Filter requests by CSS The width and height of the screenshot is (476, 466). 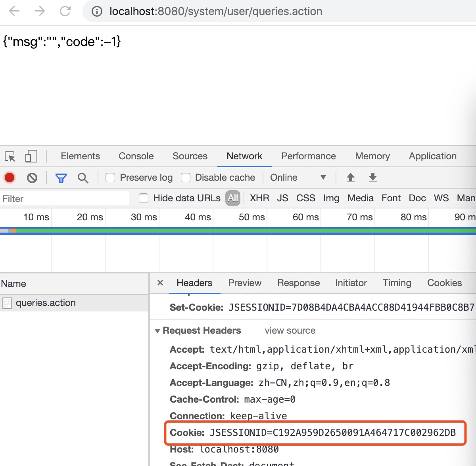pyautogui.click(x=306, y=198)
